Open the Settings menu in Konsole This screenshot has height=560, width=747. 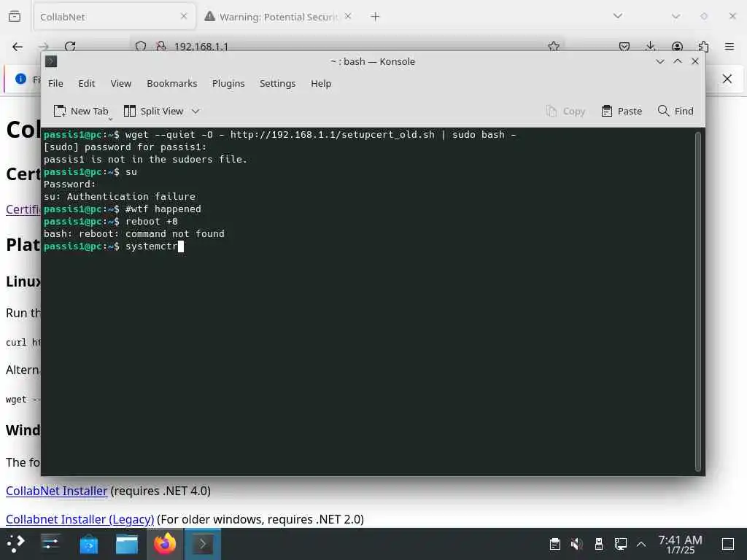(x=277, y=83)
